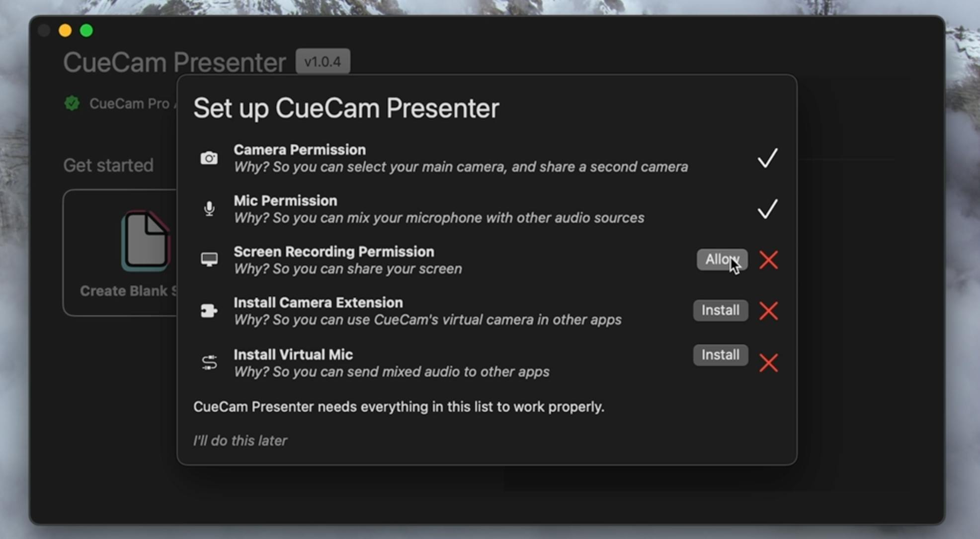Click the red X for Install Virtual Mic
This screenshot has height=539, width=980.
(769, 362)
